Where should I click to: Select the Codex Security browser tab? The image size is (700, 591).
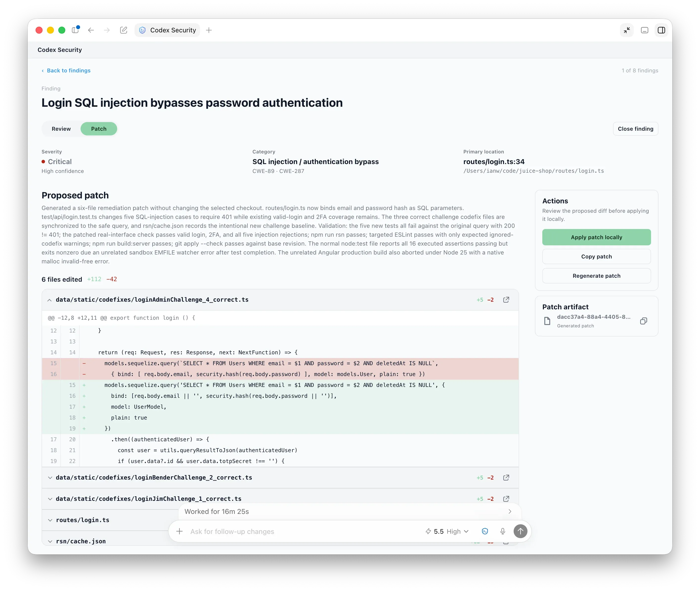(x=167, y=30)
